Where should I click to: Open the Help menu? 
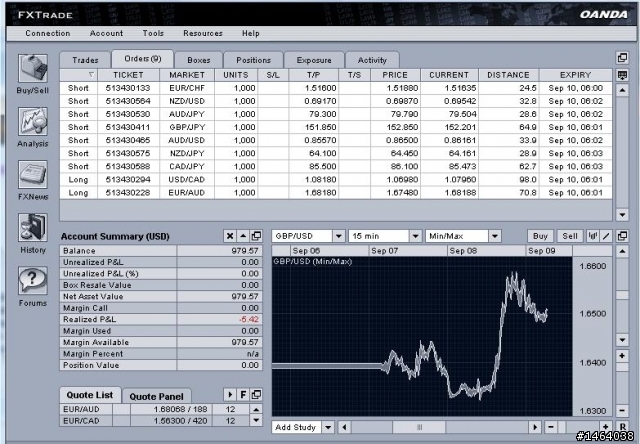tap(251, 33)
